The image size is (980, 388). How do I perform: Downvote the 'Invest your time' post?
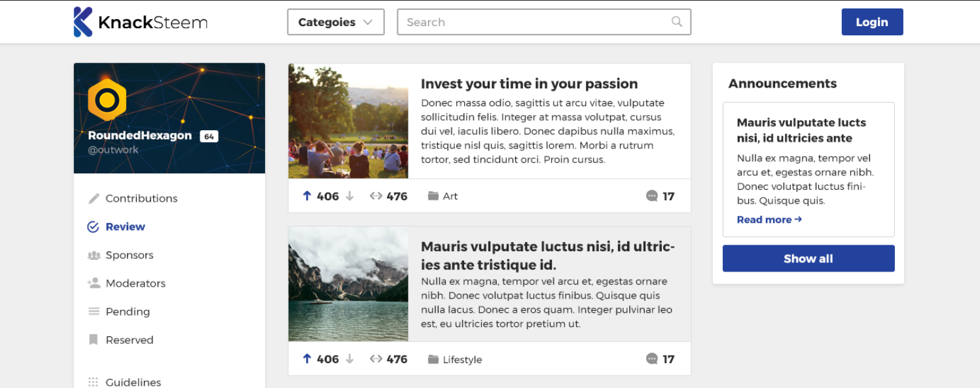point(350,196)
